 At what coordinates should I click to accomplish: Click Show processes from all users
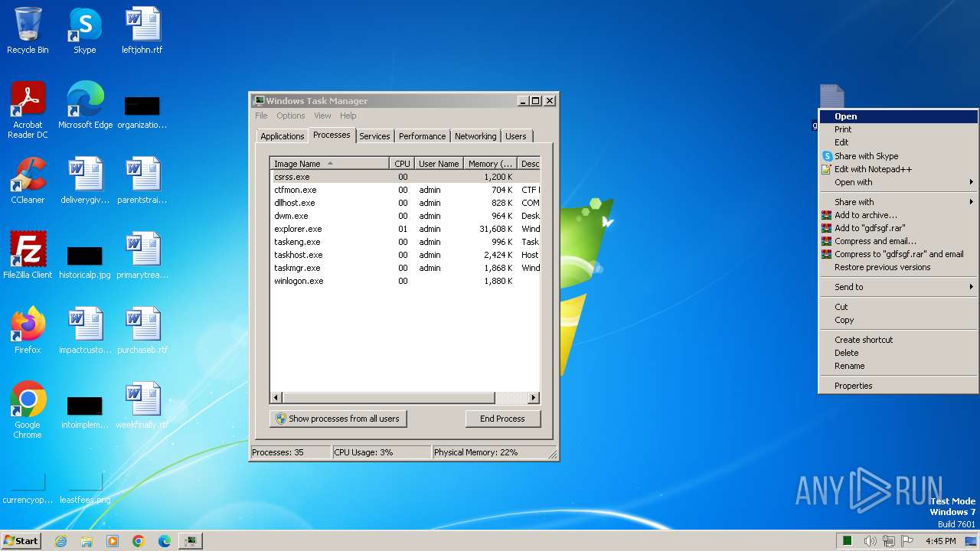tap(338, 419)
